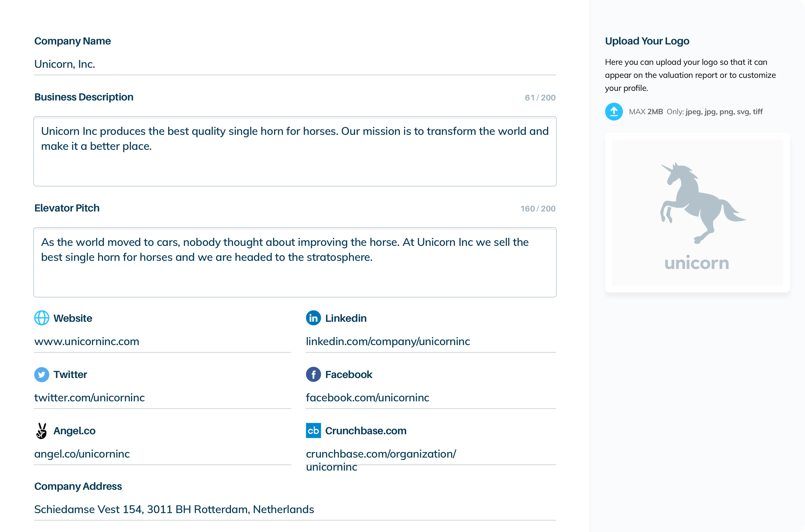Screen dimensions: 805x532
Task: Click the Elevator Pitch label
Action: (x=67, y=208)
